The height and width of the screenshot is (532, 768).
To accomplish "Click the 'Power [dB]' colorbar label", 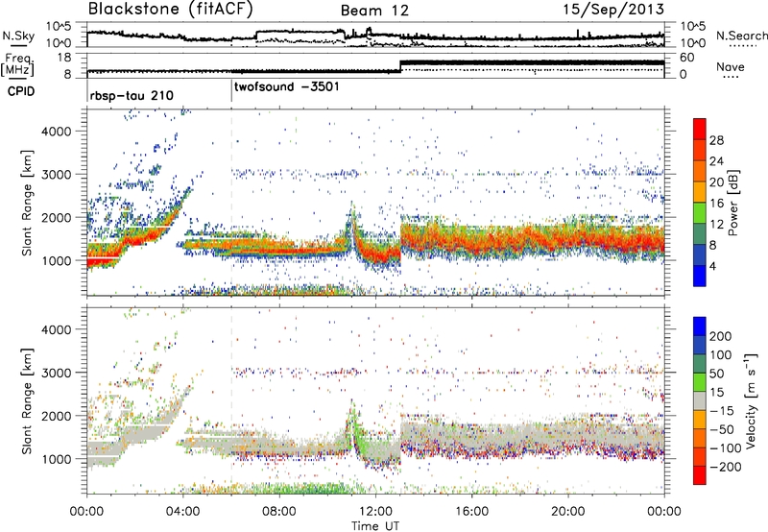I will [x=733, y=203].
